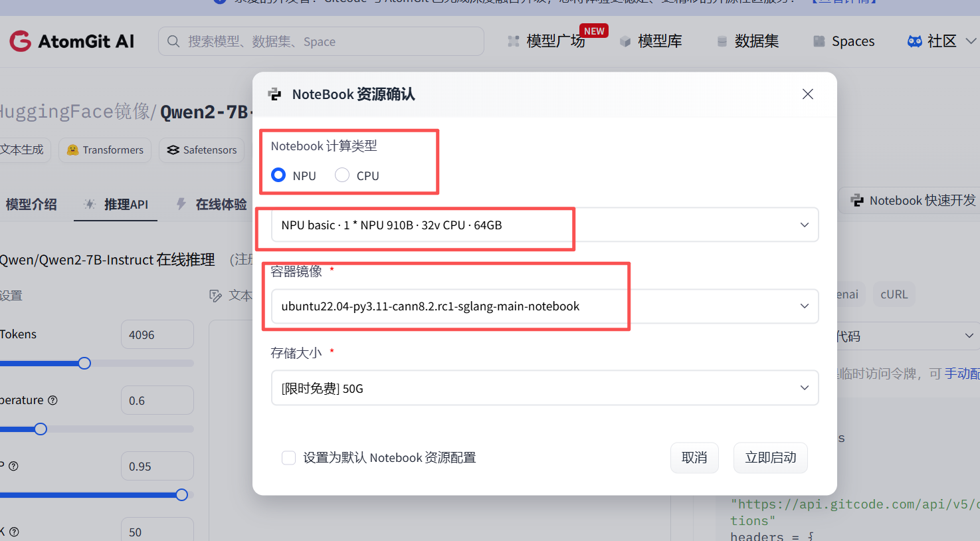Click the search magnifier icon
Screen dimensions: 980x541
173,41
